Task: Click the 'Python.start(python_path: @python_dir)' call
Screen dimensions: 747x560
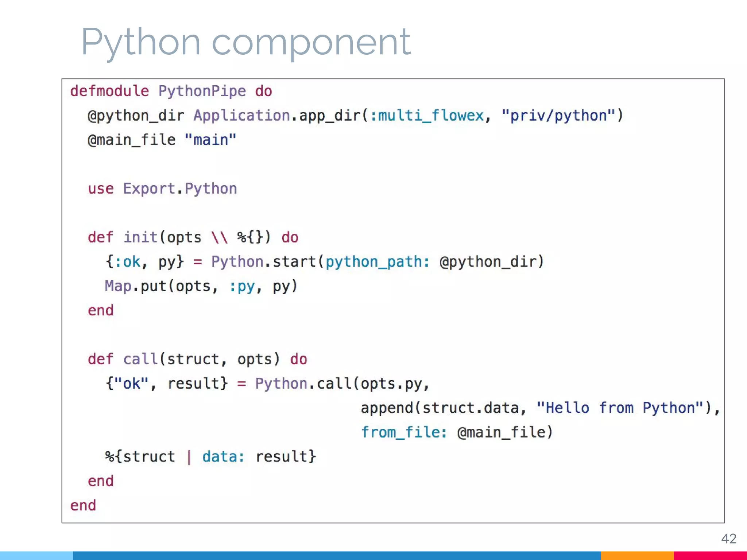Action: pos(378,262)
